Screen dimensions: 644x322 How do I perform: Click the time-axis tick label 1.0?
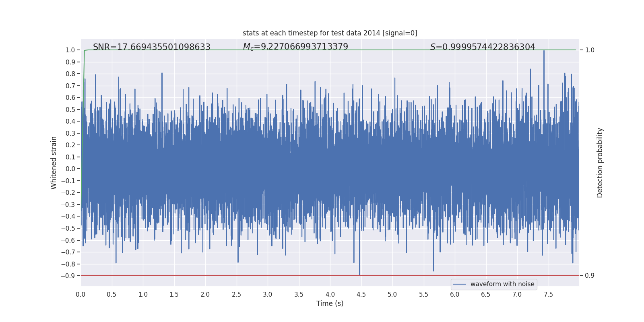point(143,294)
